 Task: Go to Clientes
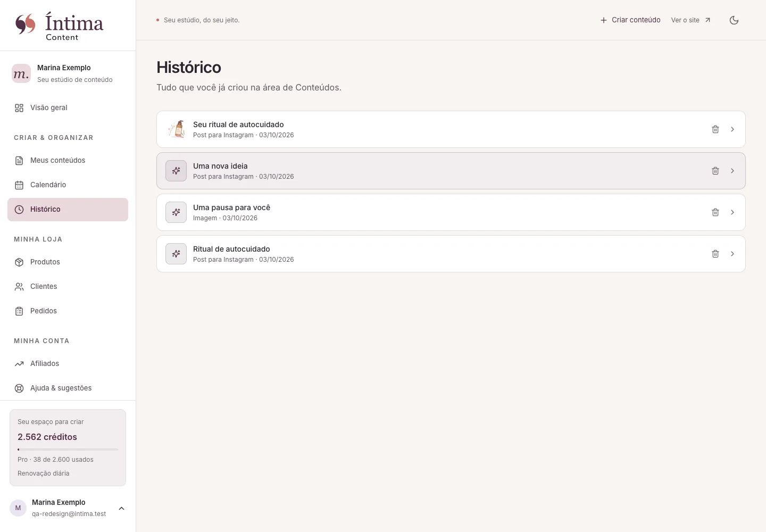68,287
